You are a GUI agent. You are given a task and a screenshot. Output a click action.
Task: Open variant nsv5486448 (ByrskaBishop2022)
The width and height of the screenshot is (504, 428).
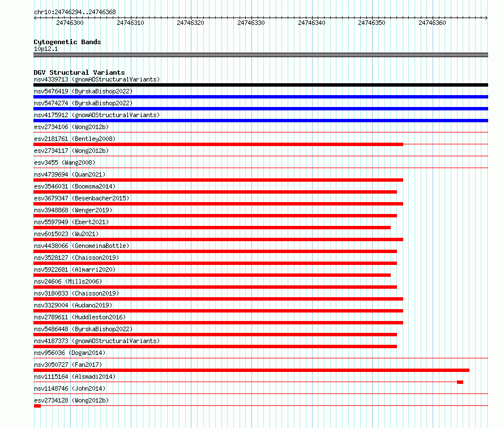83,329
